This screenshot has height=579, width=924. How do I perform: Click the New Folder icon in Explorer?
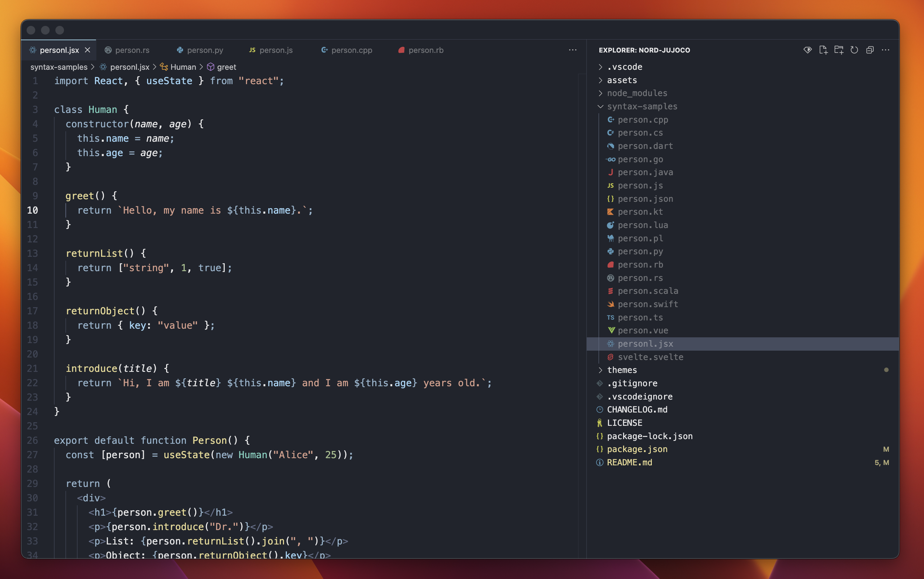pyautogui.click(x=839, y=50)
